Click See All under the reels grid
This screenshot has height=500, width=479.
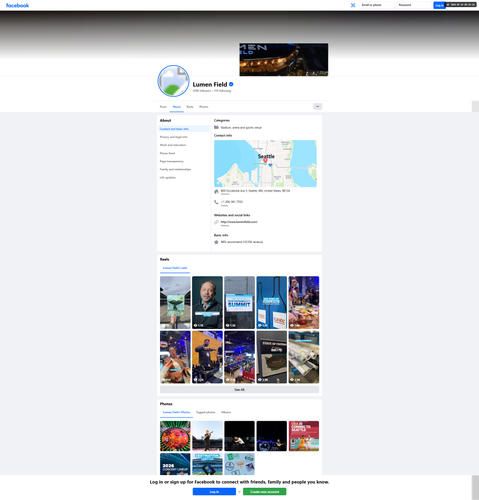tap(239, 389)
